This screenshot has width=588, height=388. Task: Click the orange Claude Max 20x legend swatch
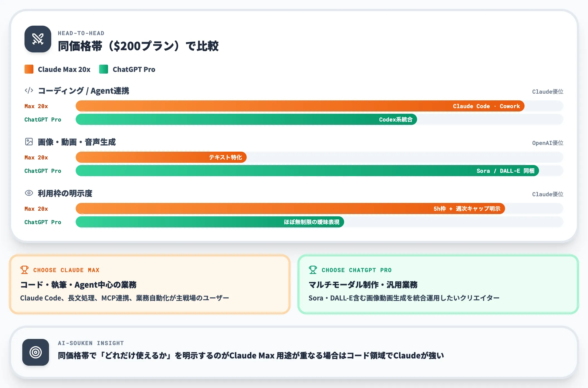click(x=29, y=69)
